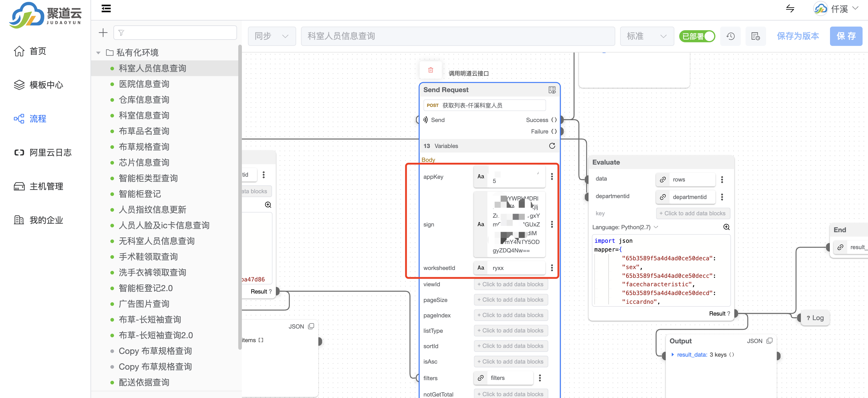Open the log schedule icon in toolbar
Screen dimensions: 868x398
pos(756,36)
